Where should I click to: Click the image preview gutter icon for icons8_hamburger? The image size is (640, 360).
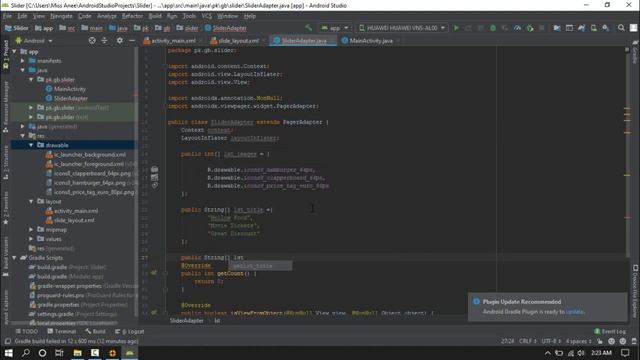tap(154, 169)
